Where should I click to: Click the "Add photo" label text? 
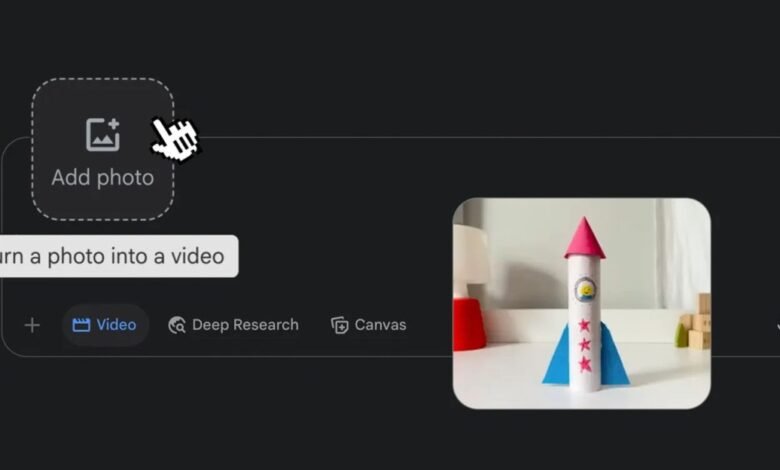tap(103, 178)
